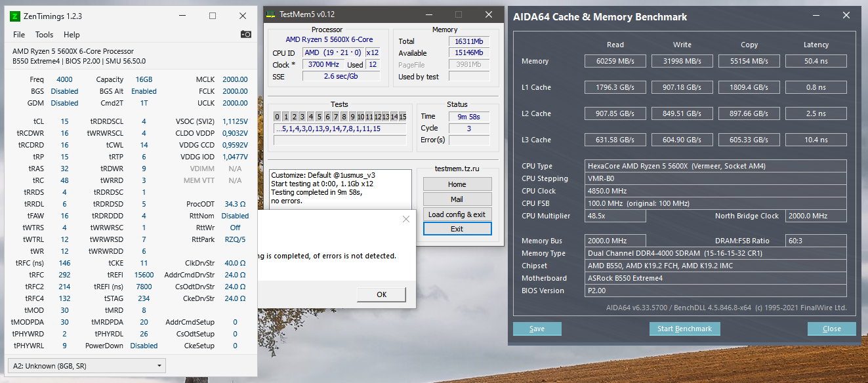Click the Close button at AIDA64 bottom
Image resolution: width=868 pixels, height=383 pixels.
point(832,329)
